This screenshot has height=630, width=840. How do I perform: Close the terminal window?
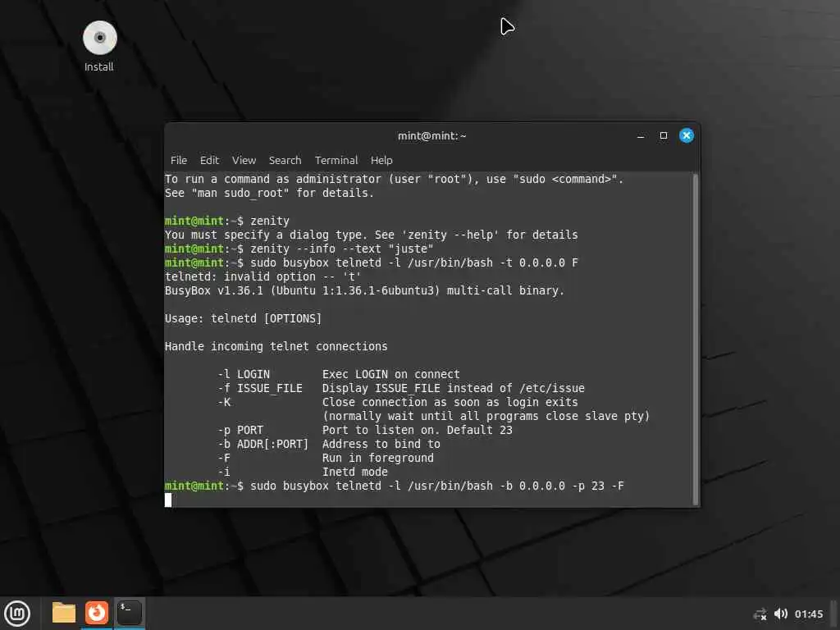pyautogui.click(x=687, y=135)
